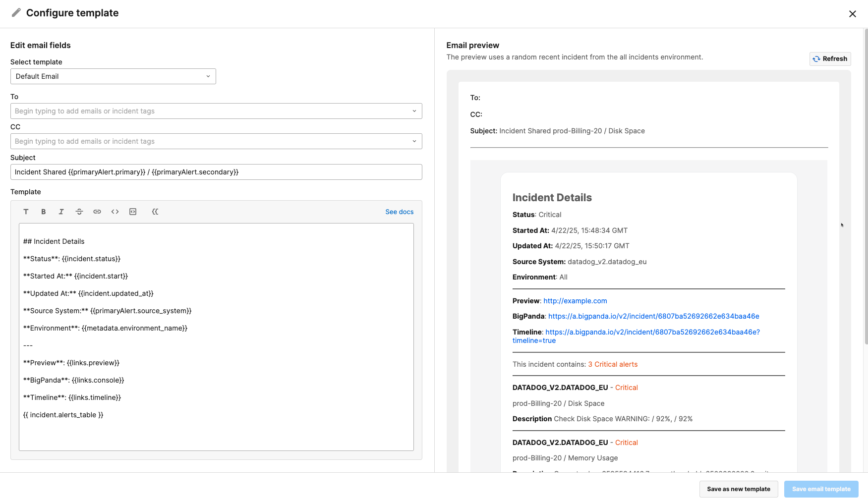This screenshot has height=503, width=868.
Task: Open the To field suggestions chevron
Action: click(414, 111)
